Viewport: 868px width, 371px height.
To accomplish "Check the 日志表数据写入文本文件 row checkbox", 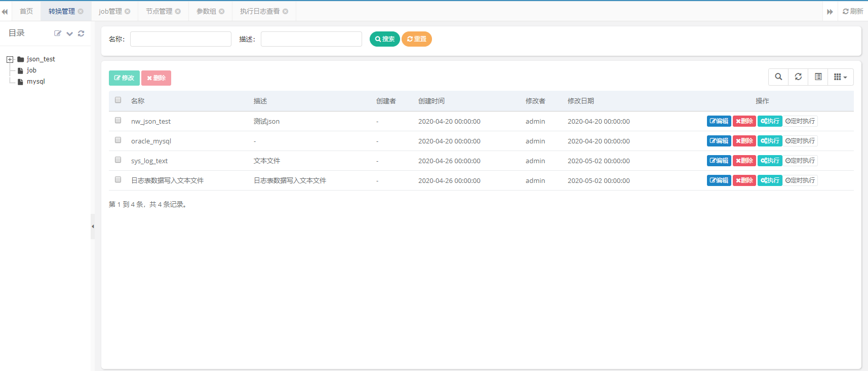I will 118,180.
